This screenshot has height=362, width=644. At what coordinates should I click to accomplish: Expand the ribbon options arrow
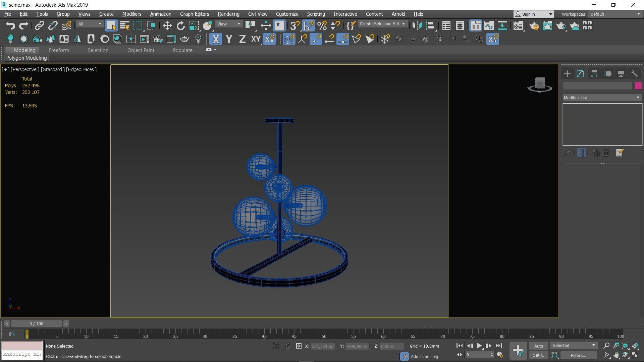pyautogui.click(x=215, y=50)
